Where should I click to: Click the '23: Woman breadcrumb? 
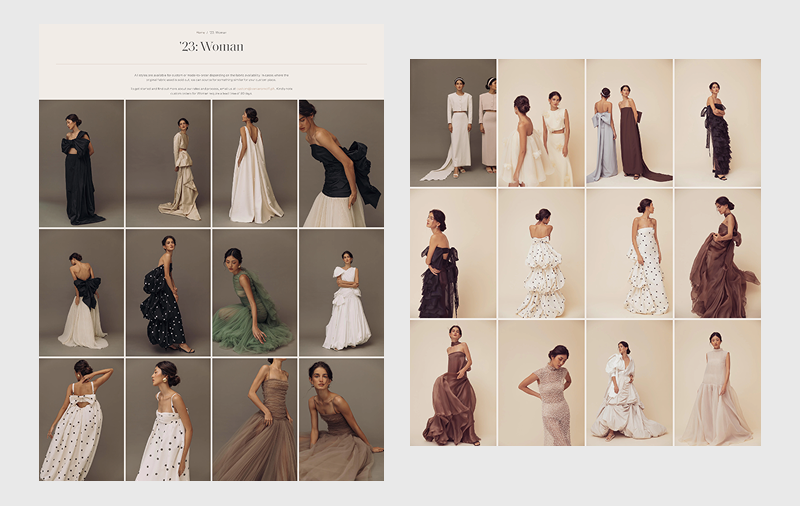219,33
